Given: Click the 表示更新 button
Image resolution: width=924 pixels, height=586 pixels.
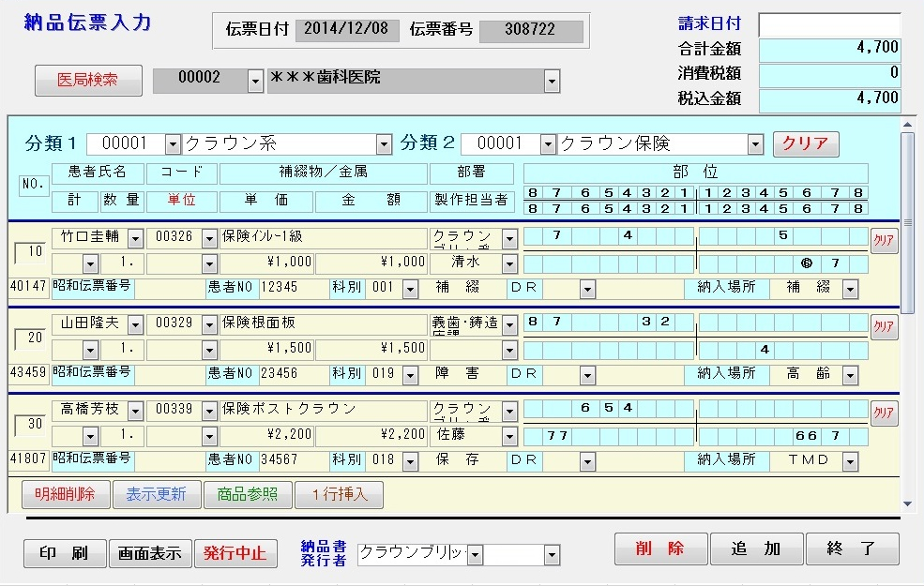Looking at the screenshot, I should [156, 494].
